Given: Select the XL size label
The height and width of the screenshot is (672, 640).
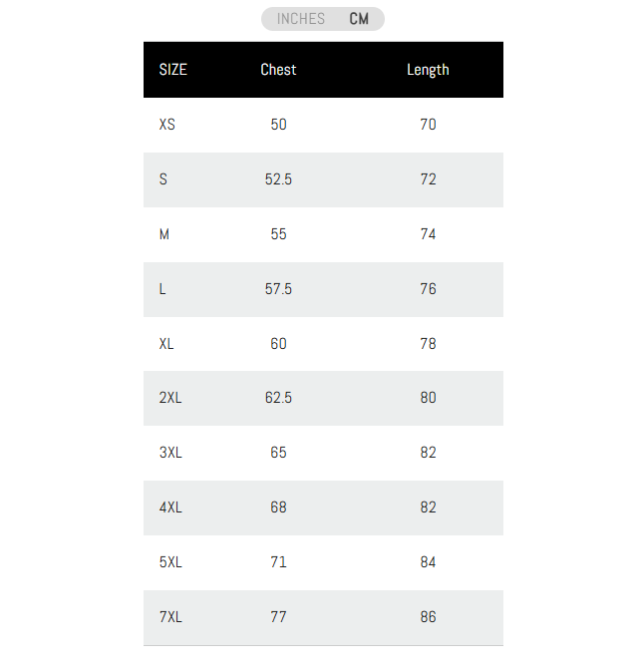Looking at the screenshot, I should (x=166, y=344).
